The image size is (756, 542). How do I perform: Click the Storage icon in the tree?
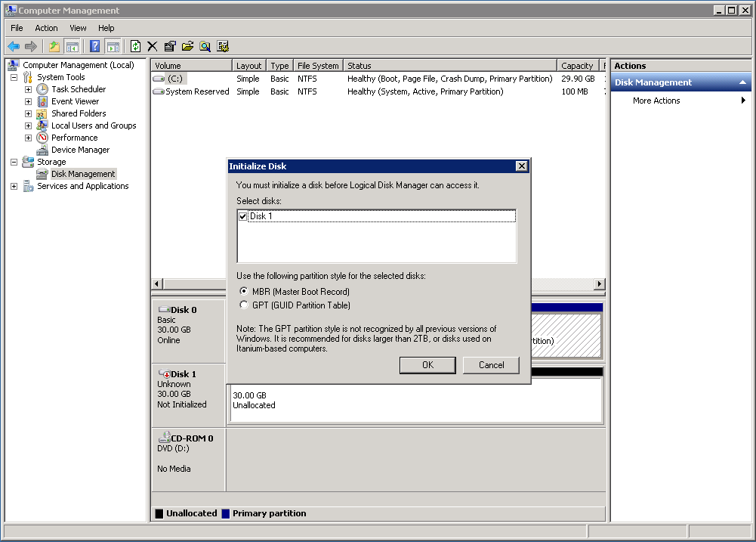[28, 162]
